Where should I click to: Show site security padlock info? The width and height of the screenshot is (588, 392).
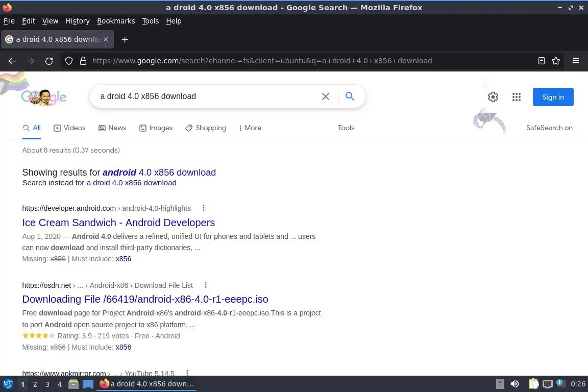tap(83, 61)
